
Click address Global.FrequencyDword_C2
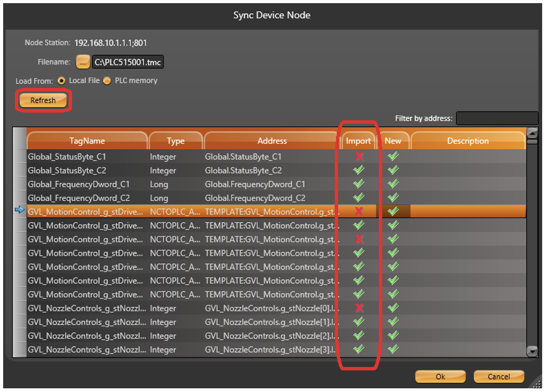coord(255,198)
